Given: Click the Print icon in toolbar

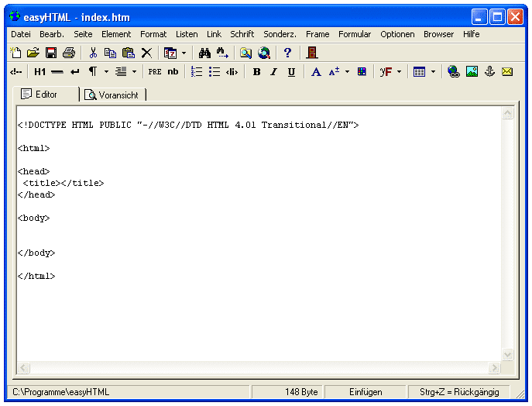Looking at the screenshot, I should [x=68, y=53].
